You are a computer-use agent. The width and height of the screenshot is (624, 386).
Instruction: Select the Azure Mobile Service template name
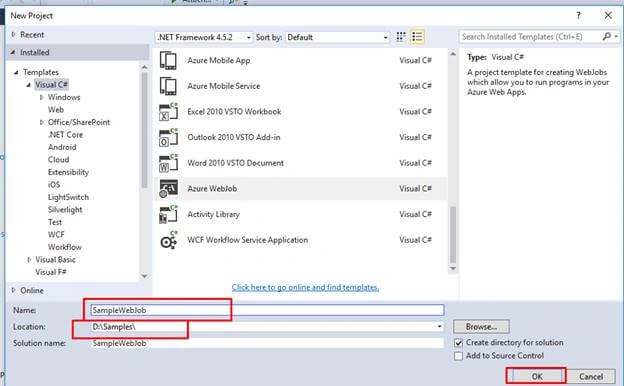coord(224,86)
